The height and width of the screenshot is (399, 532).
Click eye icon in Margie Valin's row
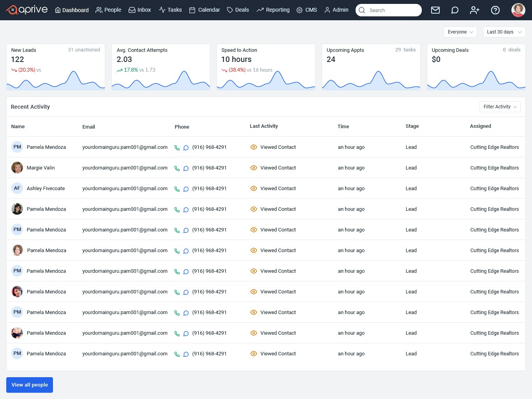[x=254, y=168]
